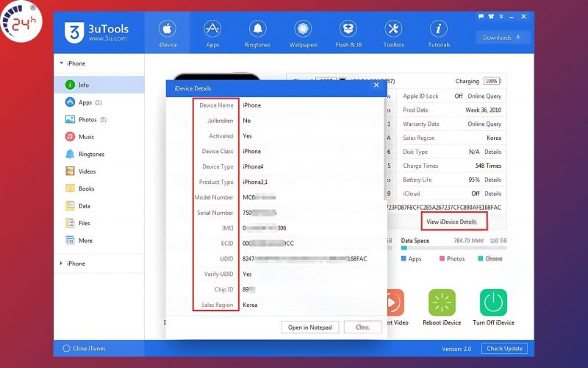Viewport: 588px width, 368px height.
Task: Select Files in the sidebar
Action: pyautogui.click(x=99, y=223)
